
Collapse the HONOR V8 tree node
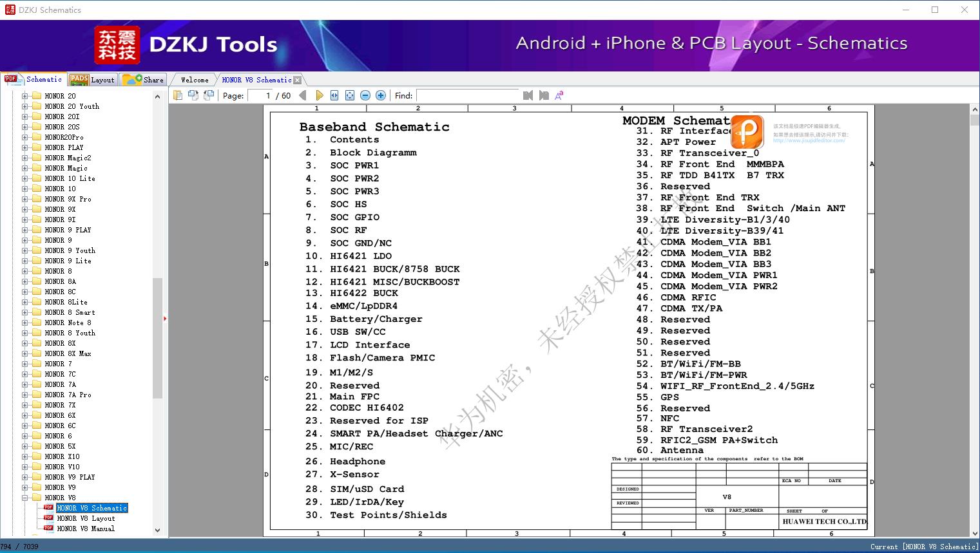pos(24,498)
